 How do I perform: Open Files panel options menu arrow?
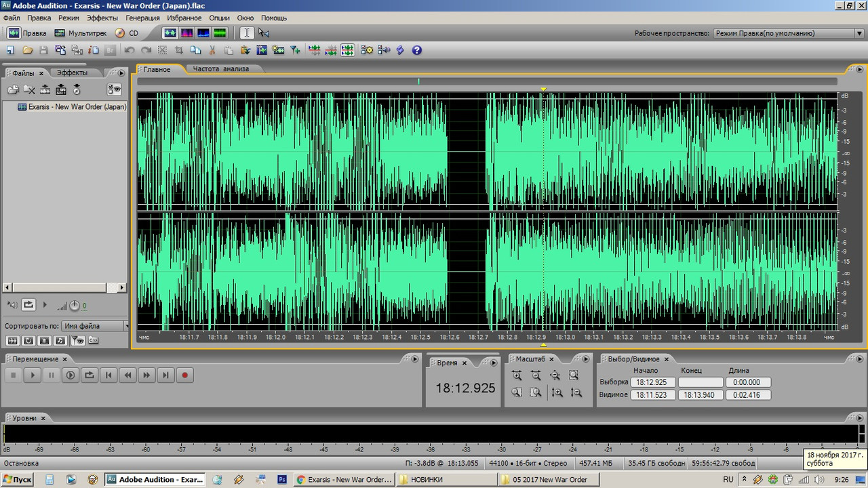[121, 73]
